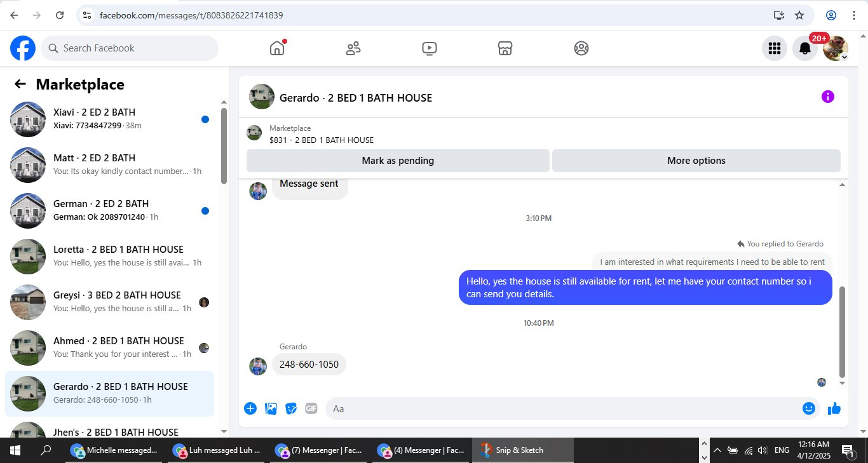
Task: Open the Friends icon in top navigation
Action: coord(353,48)
